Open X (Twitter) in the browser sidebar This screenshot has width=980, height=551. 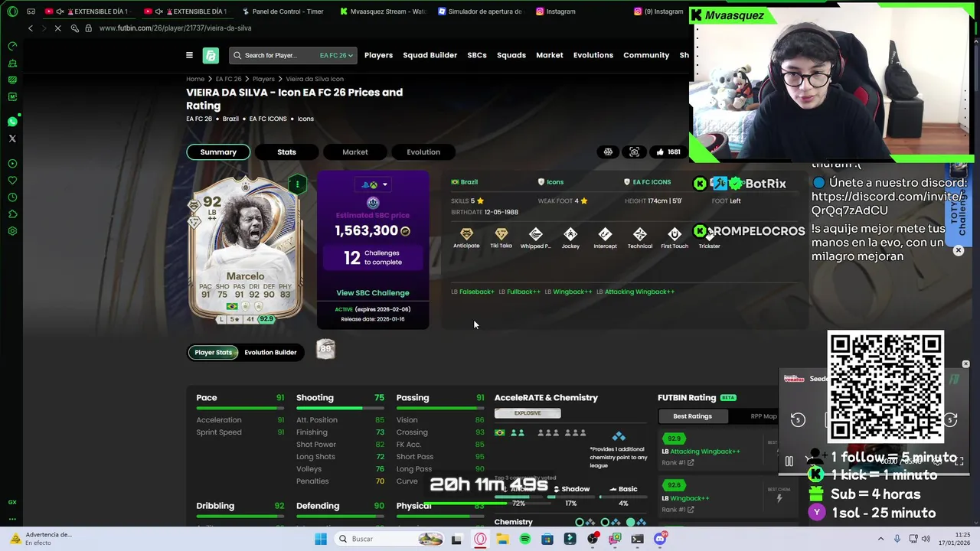[x=12, y=139]
